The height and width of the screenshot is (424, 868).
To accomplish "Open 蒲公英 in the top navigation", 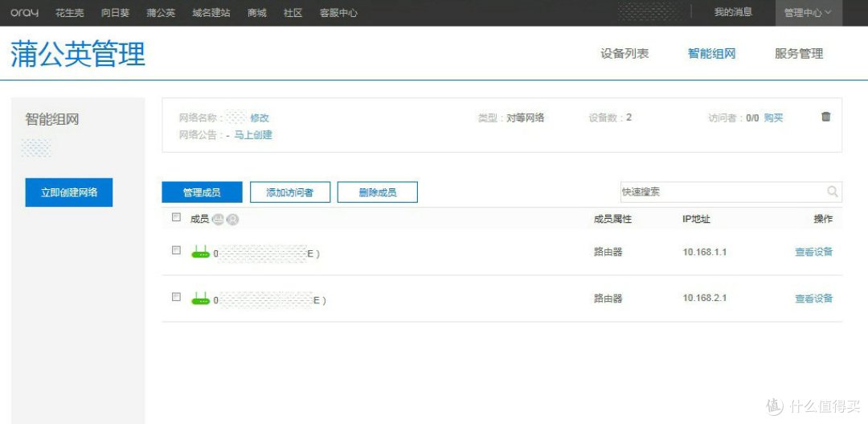I will click(x=161, y=13).
